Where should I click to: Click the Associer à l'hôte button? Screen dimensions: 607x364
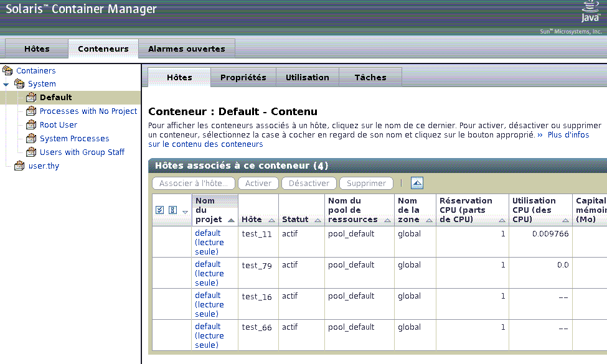[x=194, y=184]
